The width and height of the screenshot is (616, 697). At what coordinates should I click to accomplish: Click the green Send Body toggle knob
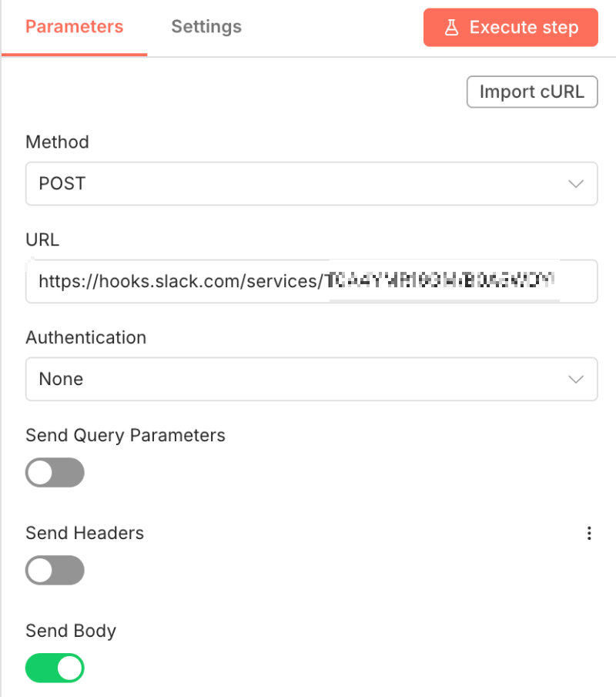click(68, 668)
